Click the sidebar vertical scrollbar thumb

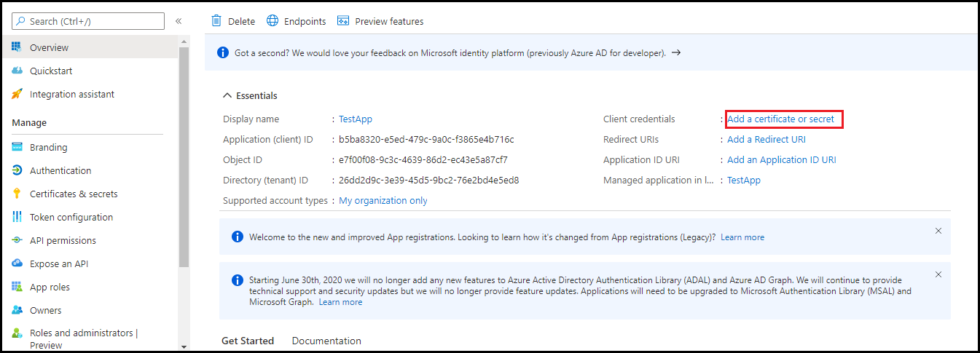click(x=184, y=156)
